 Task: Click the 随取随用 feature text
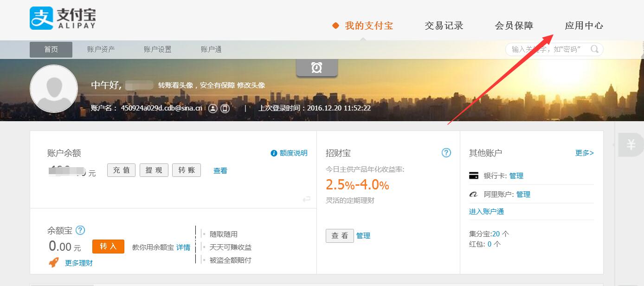[x=224, y=234]
